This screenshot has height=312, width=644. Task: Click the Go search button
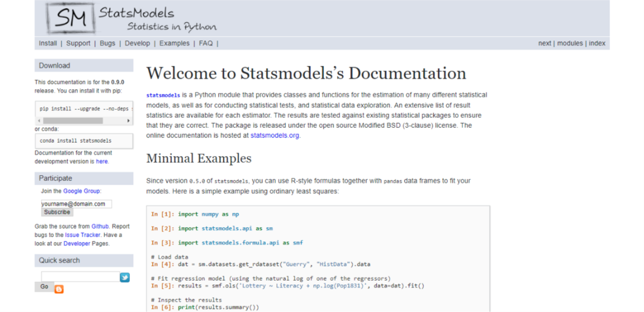point(44,287)
